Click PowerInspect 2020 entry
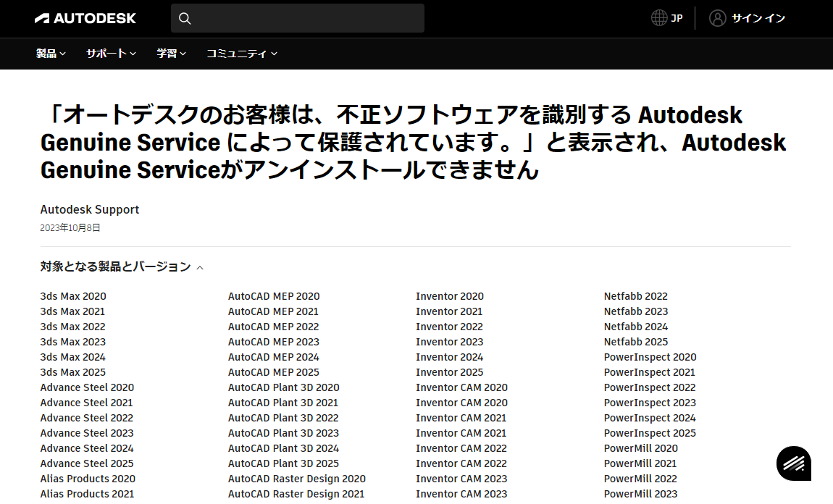The height and width of the screenshot is (504, 833). tap(650, 358)
